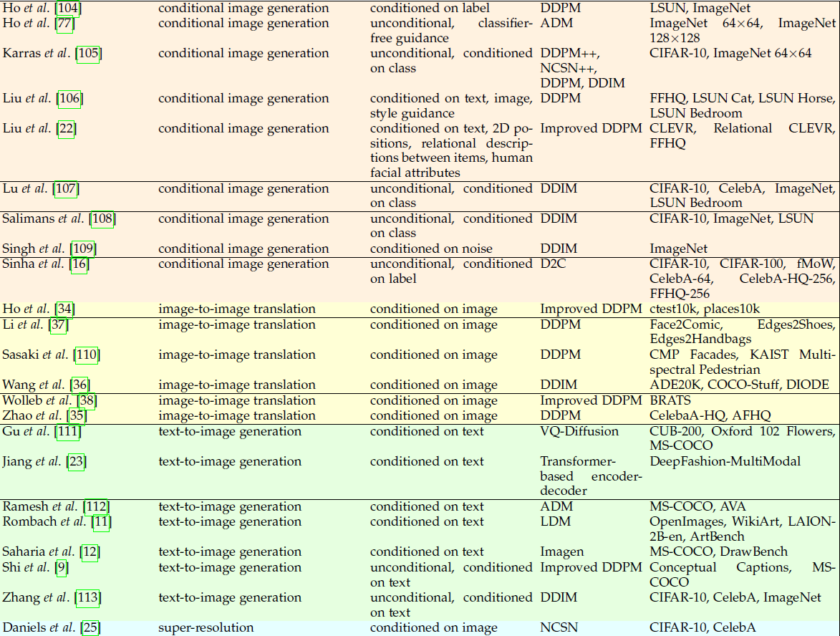Open citation 108 of Salimans et al.

[102, 218]
